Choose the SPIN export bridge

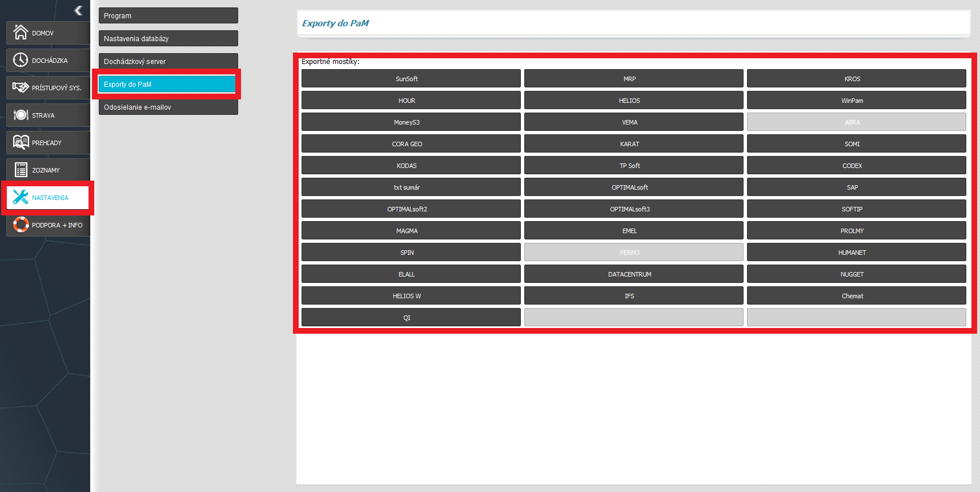pyautogui.click(x=411, y=252)
